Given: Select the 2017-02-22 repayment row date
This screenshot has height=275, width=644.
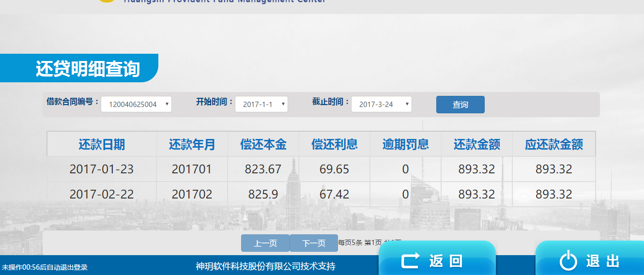Looking at the screenshot, I should point(102,195).
